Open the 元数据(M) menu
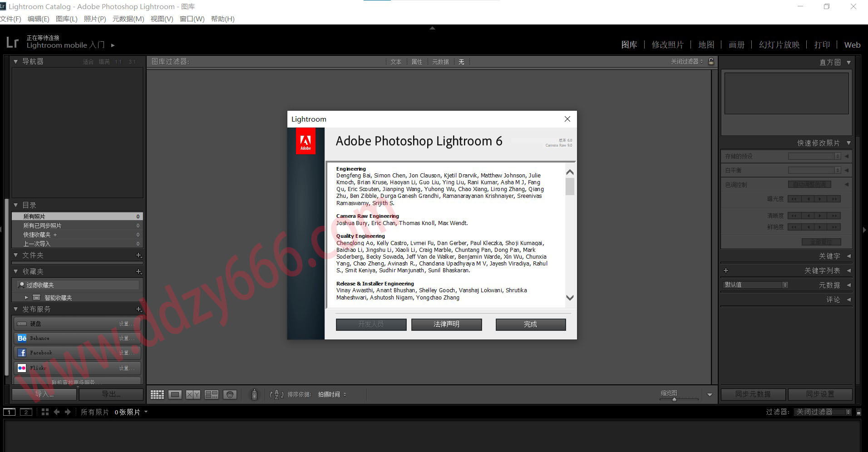 point(128,19)
